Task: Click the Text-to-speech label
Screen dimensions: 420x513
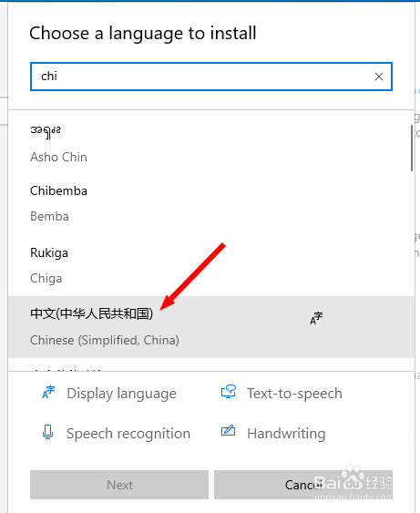Action: pyautogui.click(x=294, y=394)
